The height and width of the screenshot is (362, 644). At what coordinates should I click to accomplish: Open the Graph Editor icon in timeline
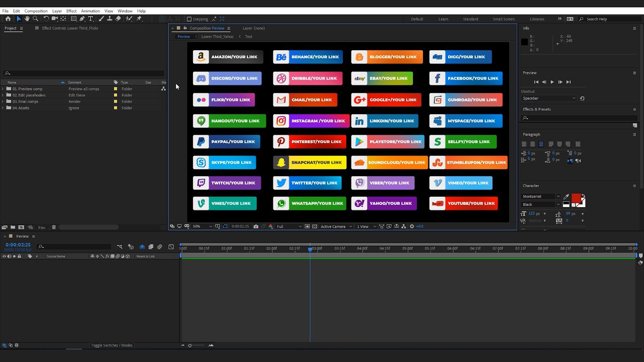click(x=171, y=247)
